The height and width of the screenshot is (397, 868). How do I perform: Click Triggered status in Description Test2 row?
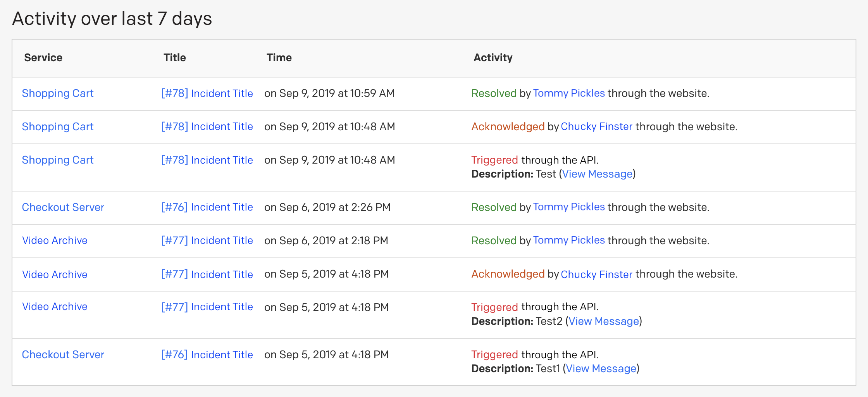coord(495,307)
